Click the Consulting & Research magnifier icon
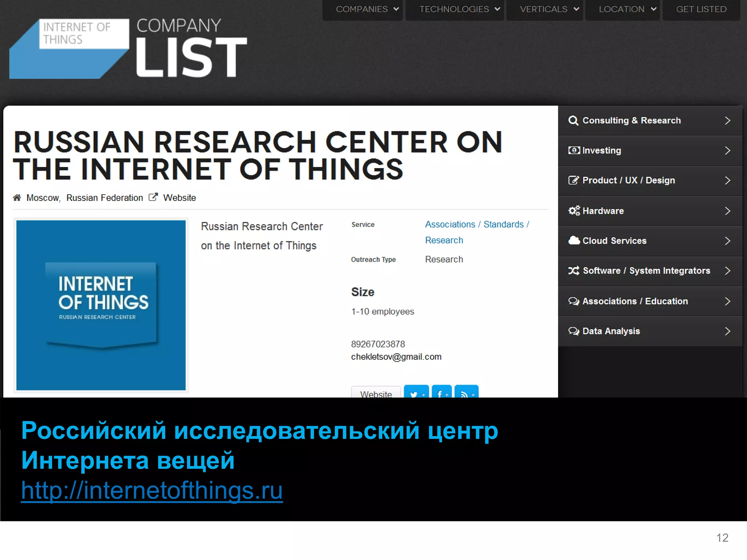 tap(573, 121)
